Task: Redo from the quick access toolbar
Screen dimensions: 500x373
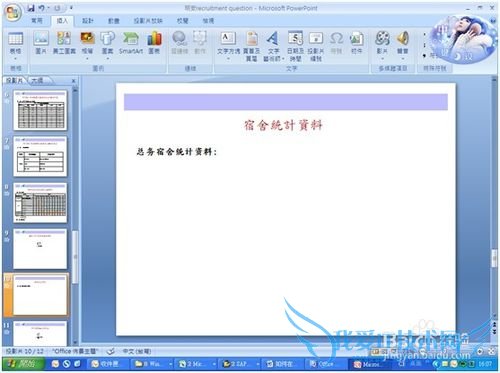Action: pyautogui.click(x=57, y=8)
